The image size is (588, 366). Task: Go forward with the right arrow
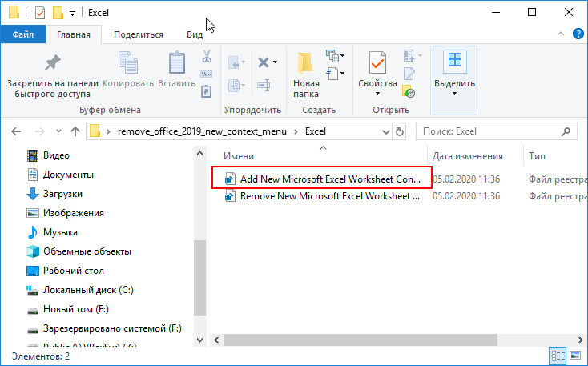(40, 131)
